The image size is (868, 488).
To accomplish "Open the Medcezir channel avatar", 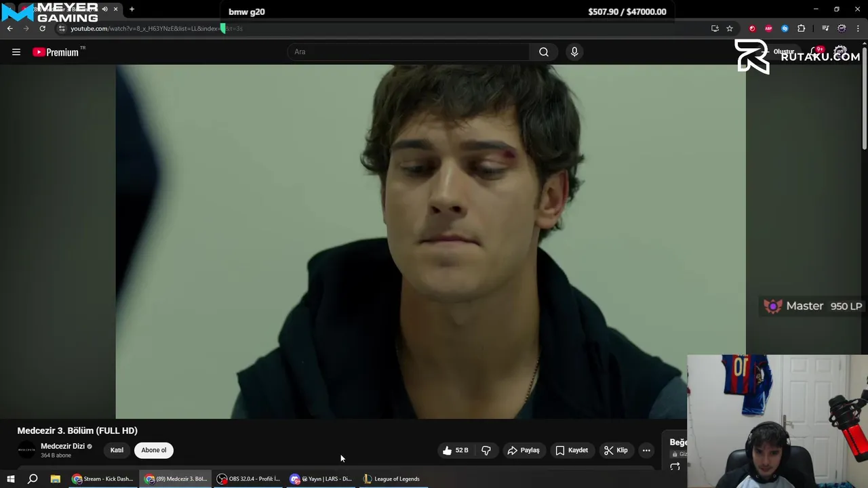I will [26, 450].
